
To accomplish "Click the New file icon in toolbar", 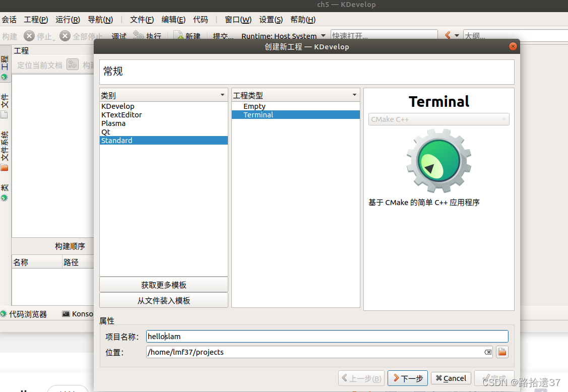I will pos(178,35).
